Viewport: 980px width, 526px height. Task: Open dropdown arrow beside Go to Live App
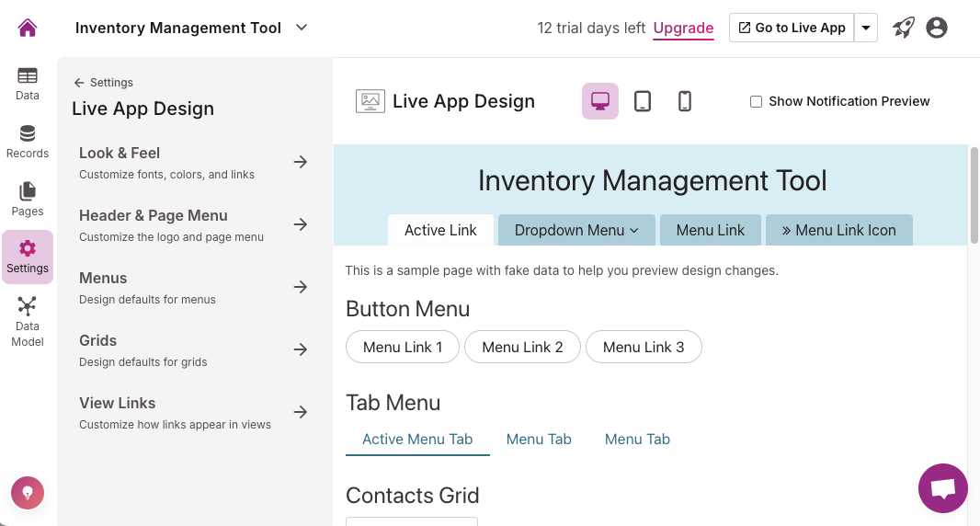pos(866,28)
